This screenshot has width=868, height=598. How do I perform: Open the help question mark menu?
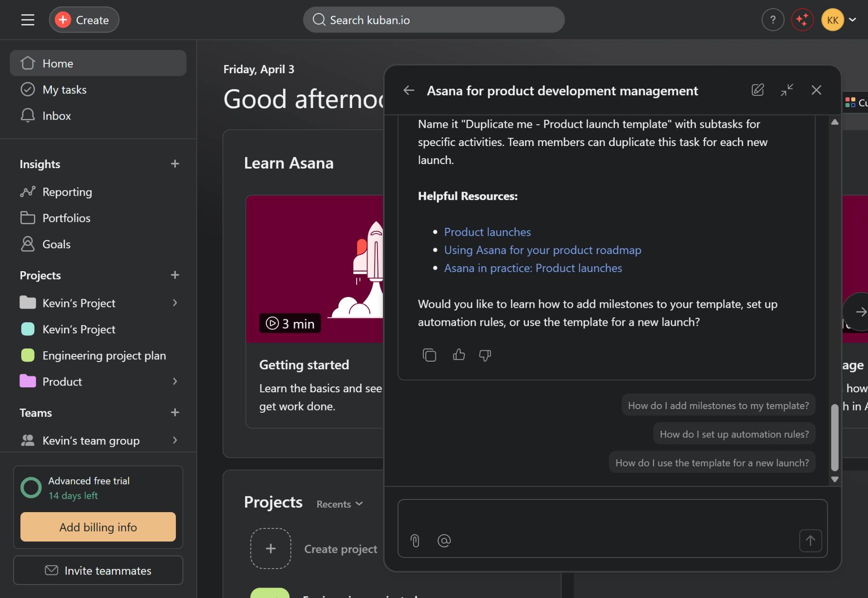773,20
